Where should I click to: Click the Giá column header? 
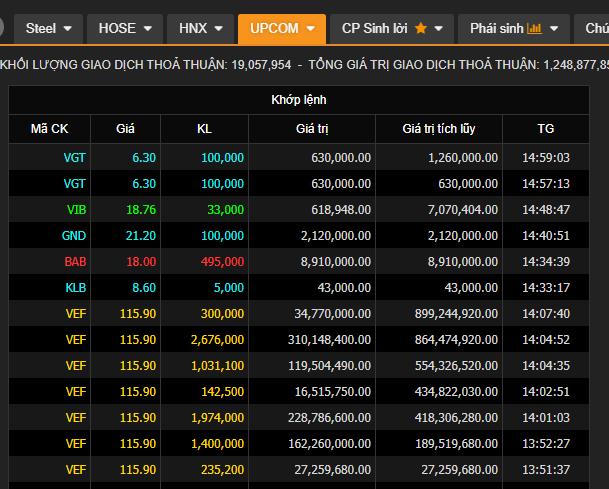(x=125, y=129)
